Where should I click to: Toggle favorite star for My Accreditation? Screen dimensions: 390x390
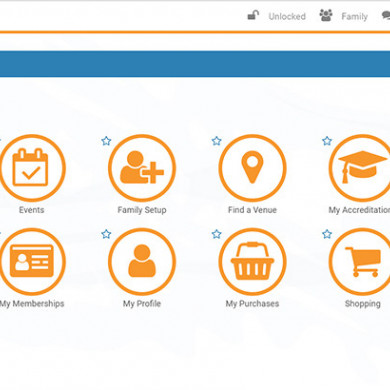click(327, 141)
